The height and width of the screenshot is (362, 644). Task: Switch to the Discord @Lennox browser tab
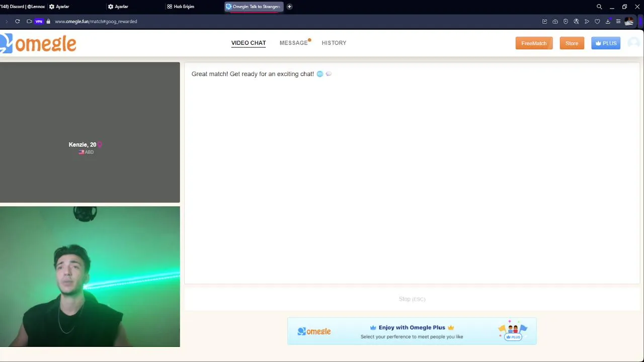click(x=23, y=7)
